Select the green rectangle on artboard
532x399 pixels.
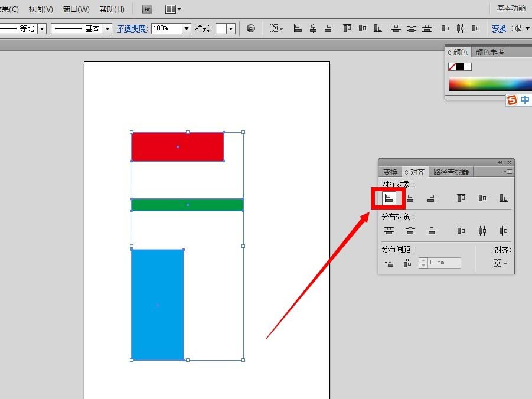[x=188, y=205]
